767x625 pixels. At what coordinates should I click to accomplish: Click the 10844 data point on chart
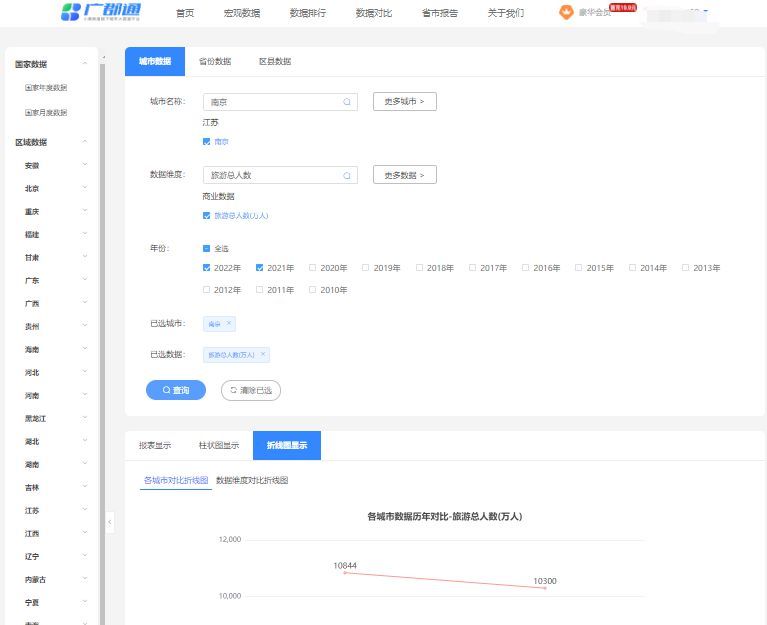345,573
